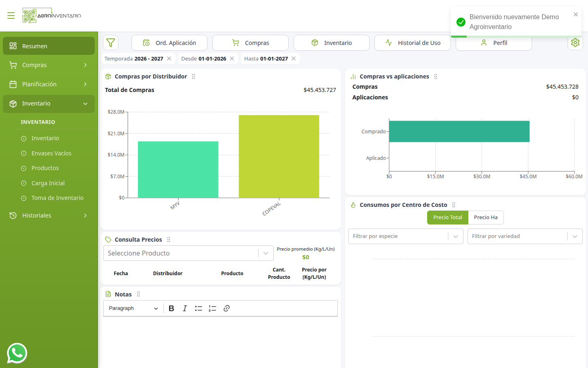
Task: Insert a bulleted list in Notas
Action: click(198, 308)
